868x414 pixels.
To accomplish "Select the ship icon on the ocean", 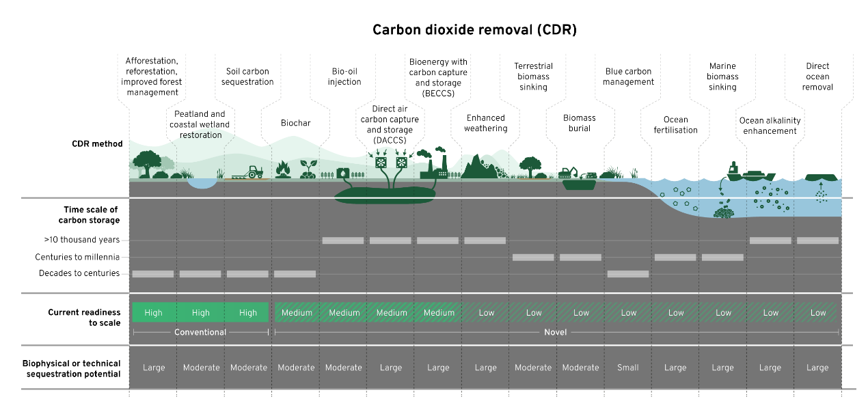I will pos(733,171).
